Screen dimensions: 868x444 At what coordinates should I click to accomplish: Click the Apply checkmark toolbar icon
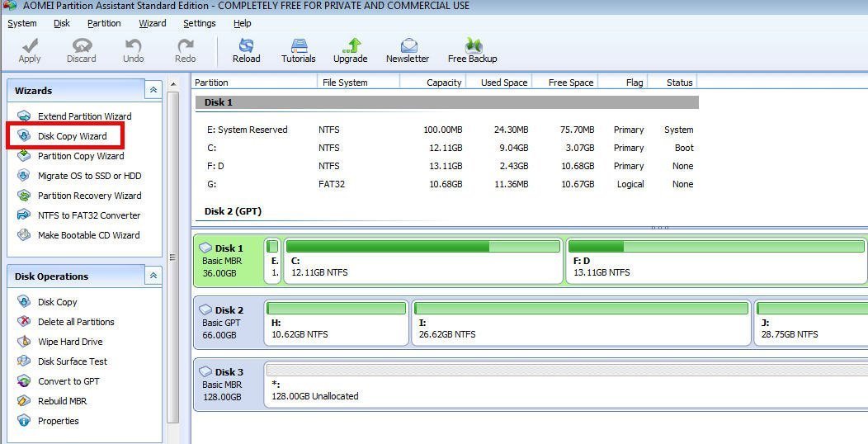pos(30,46)
